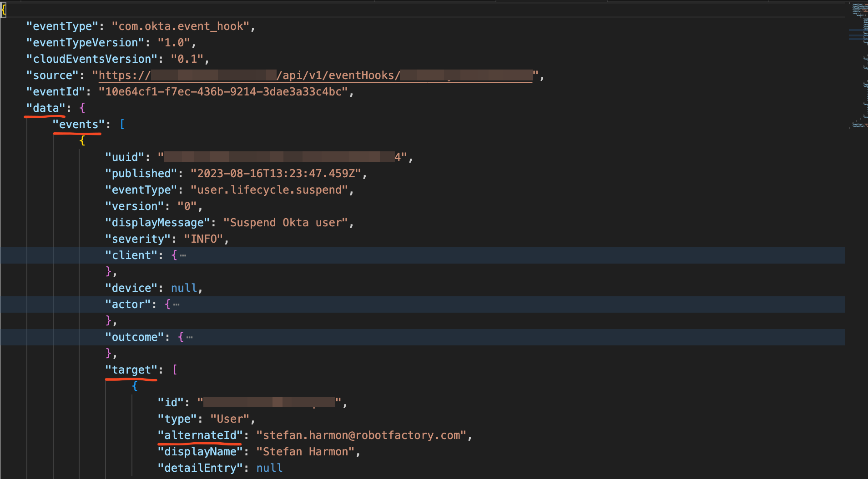
Task: Expand the collapsed "client" object ellipsis
Action: tap(183, 255)
